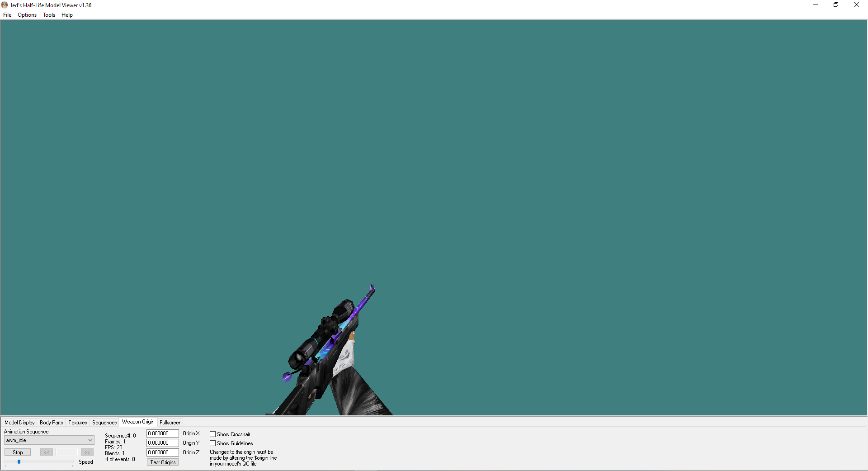Switch to the Sequences tab
The height and width of the screenshot is (471, 868).
coord(104,423)
